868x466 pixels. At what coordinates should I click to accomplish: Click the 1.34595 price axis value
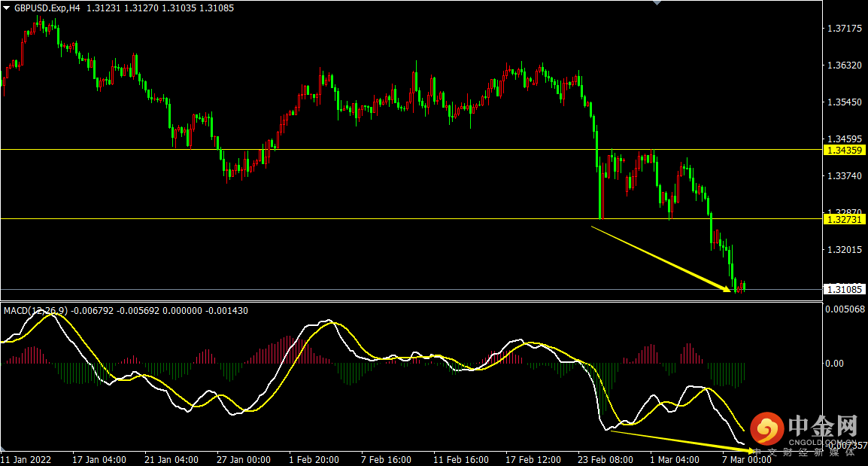tap(845, 139)
